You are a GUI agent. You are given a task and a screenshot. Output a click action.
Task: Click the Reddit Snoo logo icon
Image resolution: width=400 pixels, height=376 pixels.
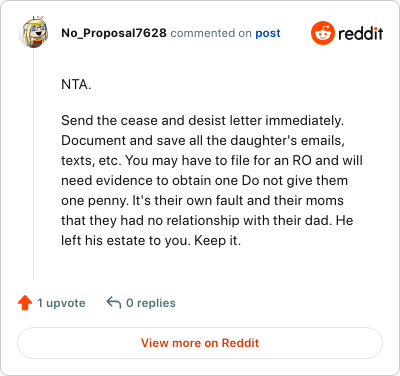pos(322,33)
